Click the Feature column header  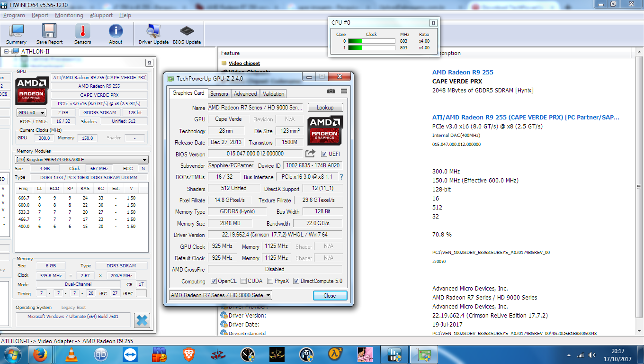(x=230, y=53)
